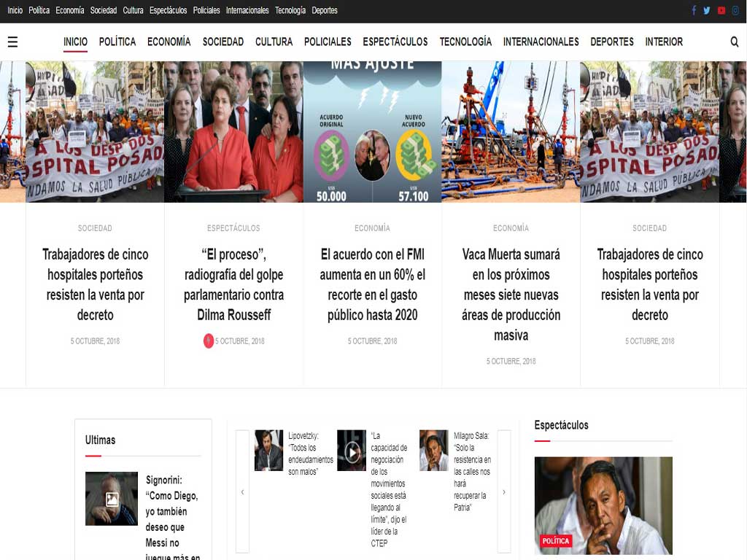Click Espectáculos sidebar section heading
Screen dimensions: 747x560
[561, 425]
